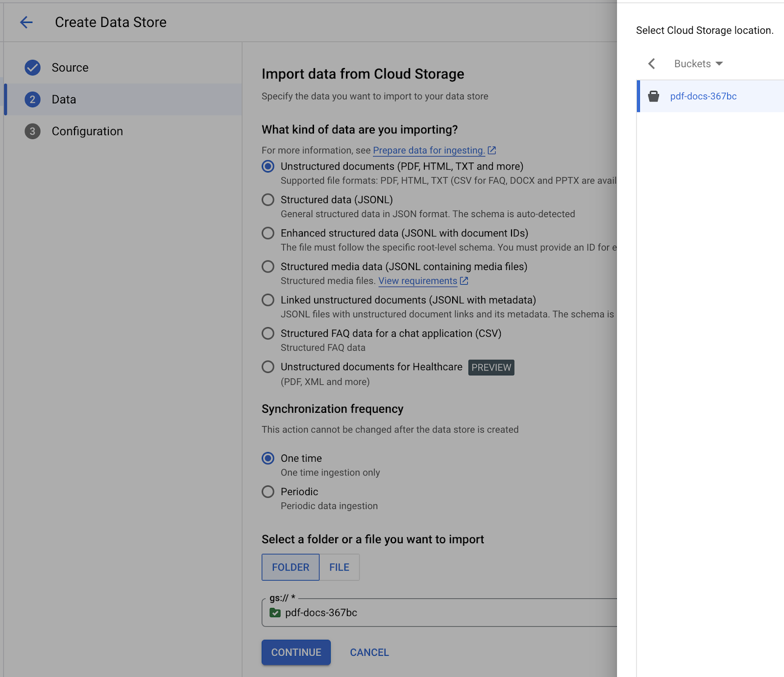
Task: Select the FOLDER tab
Action: (291, 567)
